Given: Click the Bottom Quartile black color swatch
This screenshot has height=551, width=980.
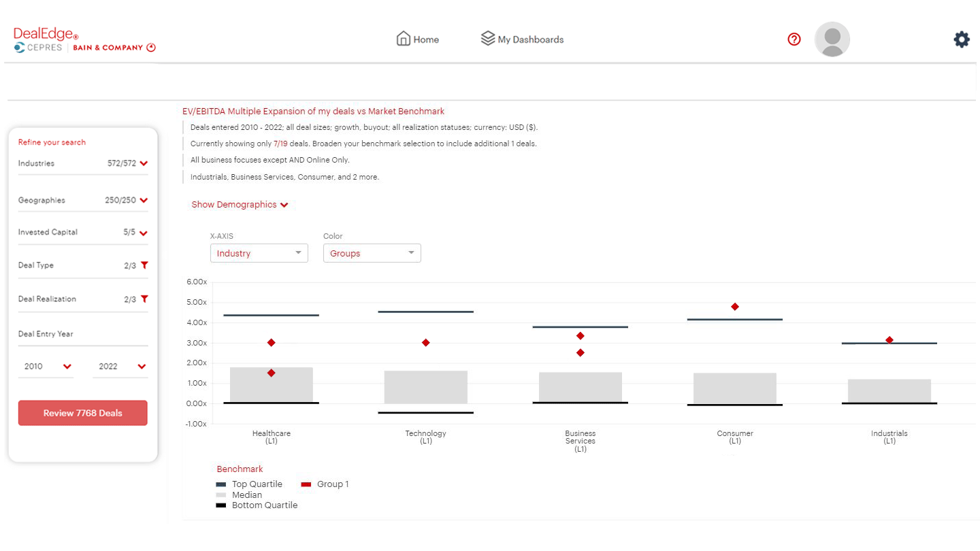Looking at the screenshot, I should click(x=219, y=505).
